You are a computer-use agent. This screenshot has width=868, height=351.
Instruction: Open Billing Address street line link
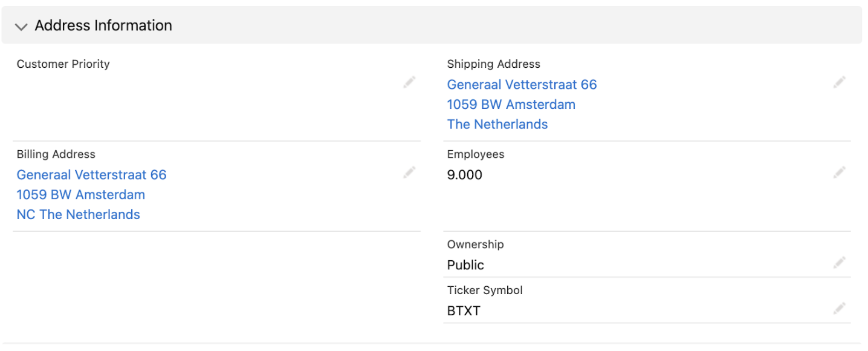point(91,175)
